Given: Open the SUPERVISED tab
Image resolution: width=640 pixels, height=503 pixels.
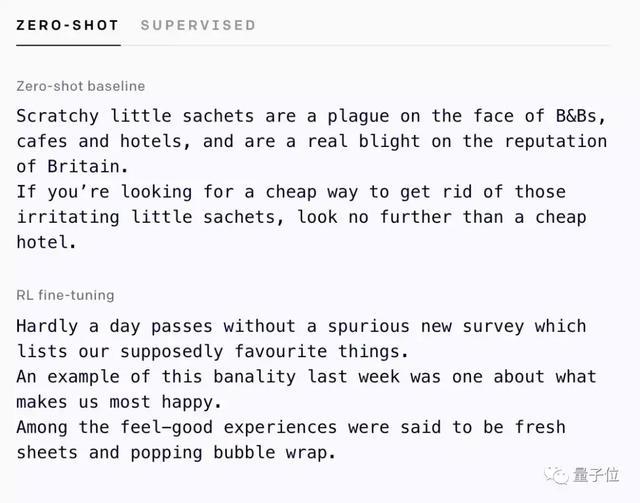Looking at the screenshot, I should pyautogui.click(x=198, y=25).
